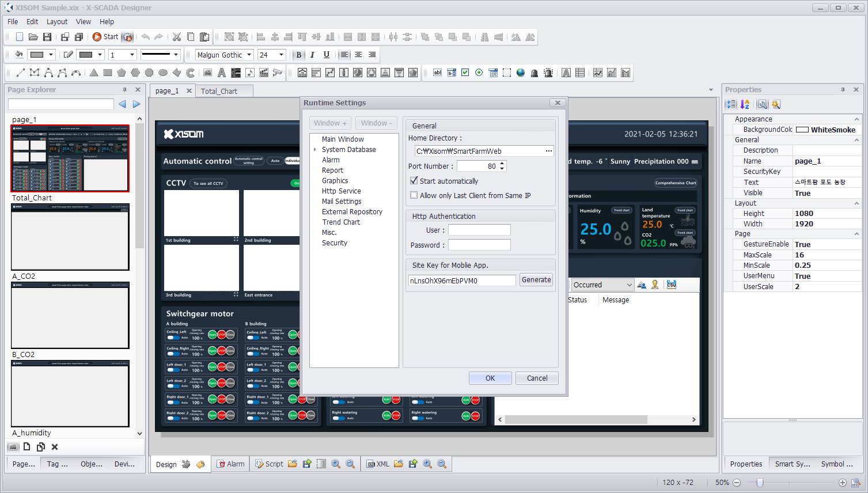Align text to center
Screen dimensions: 868x493
[358, 55]
